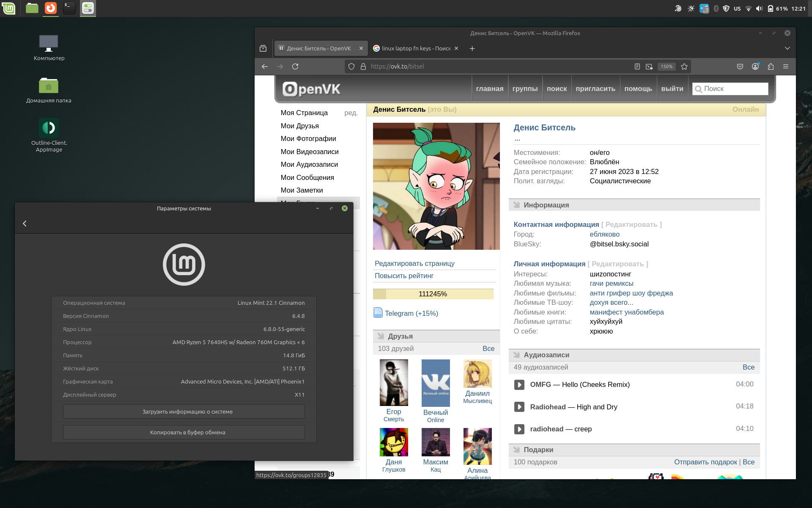Open Редактировать страницу link

(x=414, y=263)
